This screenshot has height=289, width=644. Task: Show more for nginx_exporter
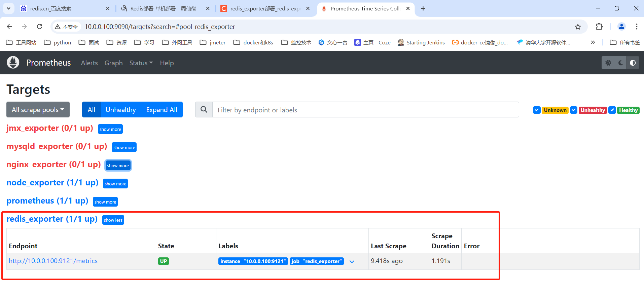point(118,166)
